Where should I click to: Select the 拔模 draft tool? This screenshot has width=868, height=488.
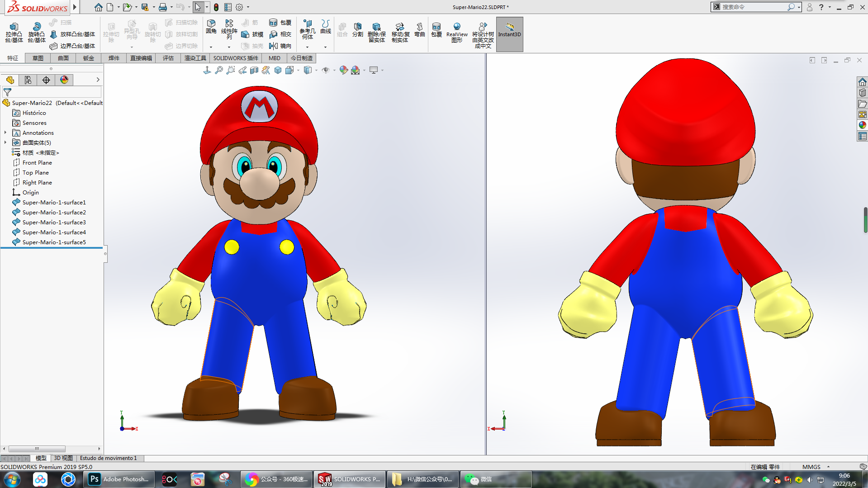pos(252,34)
